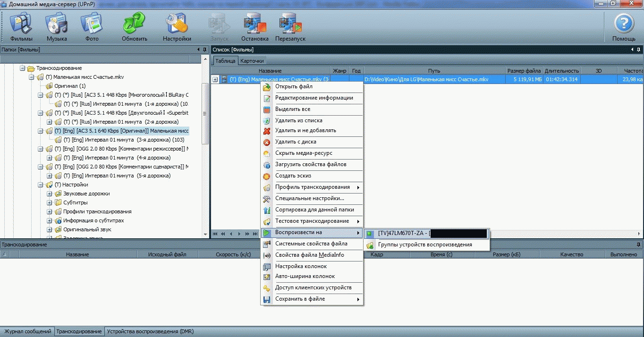Image resolution: width=644 pixels, height=337 pixels.
Task: Open the Устройства воспроизведения (DMR) tab
Action: click(x=150, y=331)
